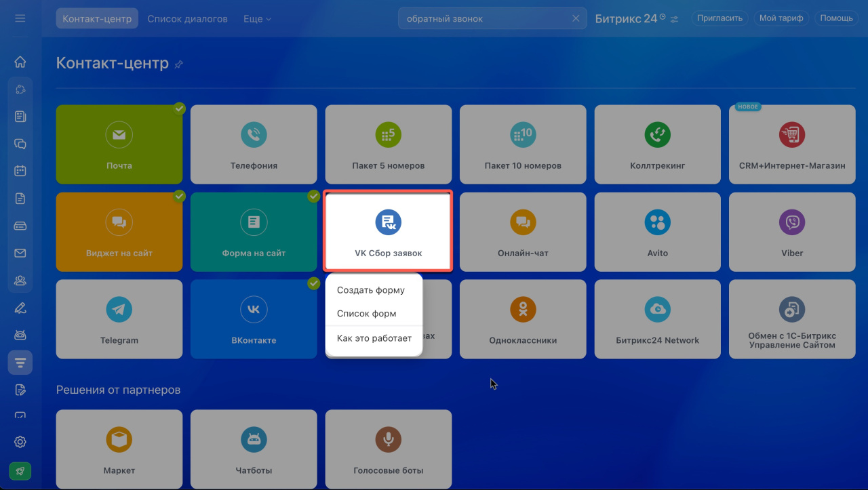Viewport: 868px width, 490px height.
Task: Open the calendar icon in sidebar
Action: 20,171
